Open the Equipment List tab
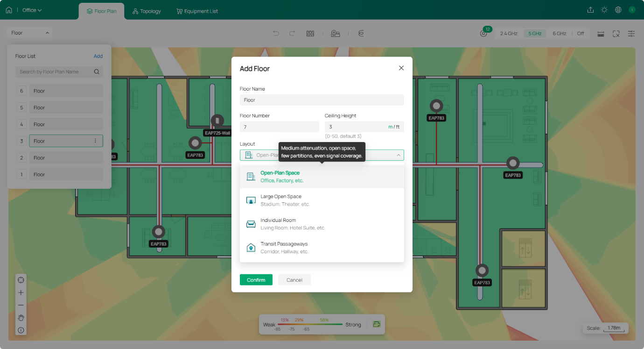 [197, 11]
